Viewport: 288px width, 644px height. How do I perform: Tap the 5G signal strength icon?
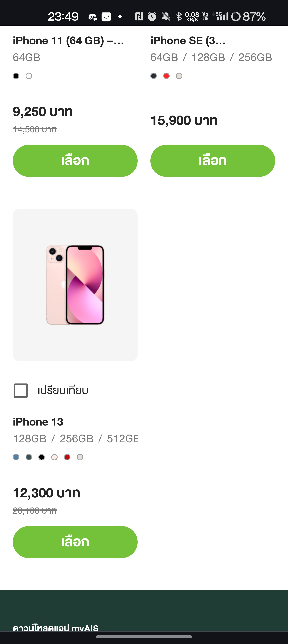tap(220, 16)
